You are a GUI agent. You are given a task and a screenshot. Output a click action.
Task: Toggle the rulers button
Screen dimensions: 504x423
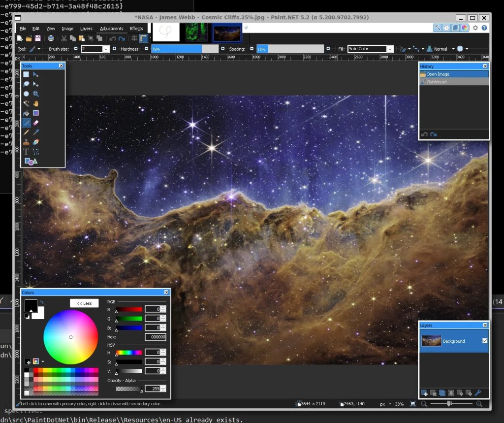coord(144,38)
